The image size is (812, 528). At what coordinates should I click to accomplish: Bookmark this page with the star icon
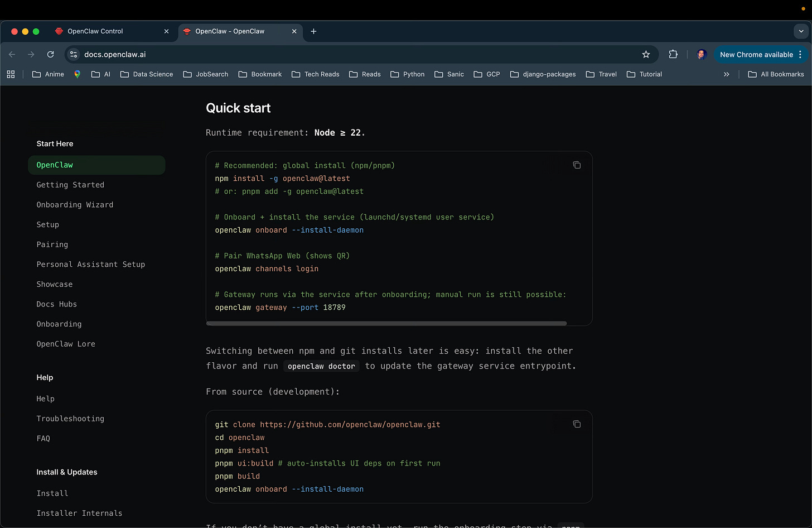(x=646, y=54)
